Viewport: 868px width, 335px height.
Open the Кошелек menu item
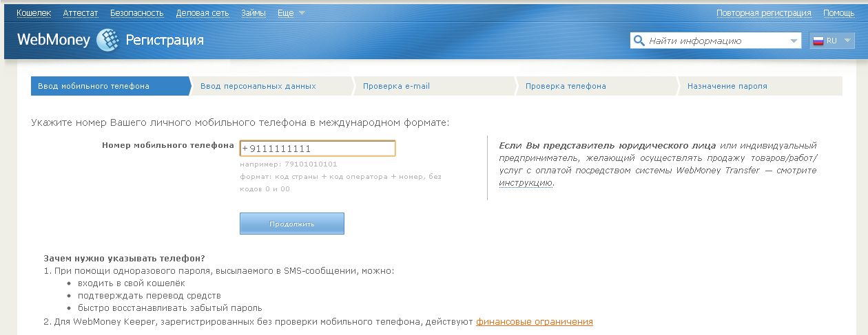click(x=34, y=13)
